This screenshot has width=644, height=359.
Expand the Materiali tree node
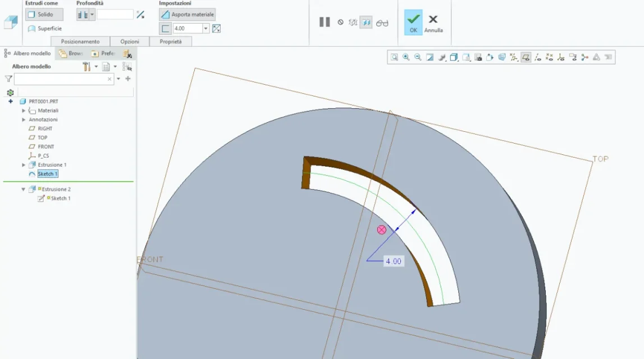click(x=24, y=111)
